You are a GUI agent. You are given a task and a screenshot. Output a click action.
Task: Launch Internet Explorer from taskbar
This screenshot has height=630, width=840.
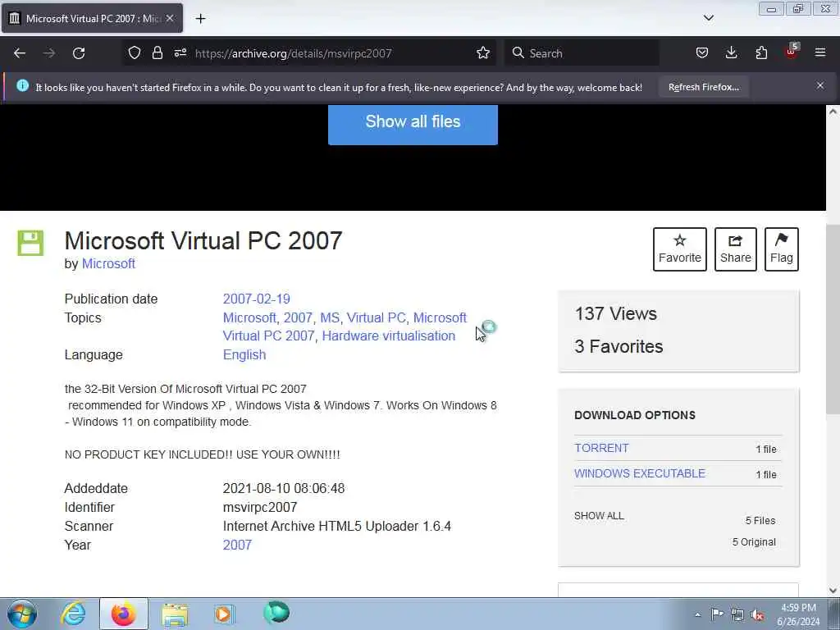[73, 614]
